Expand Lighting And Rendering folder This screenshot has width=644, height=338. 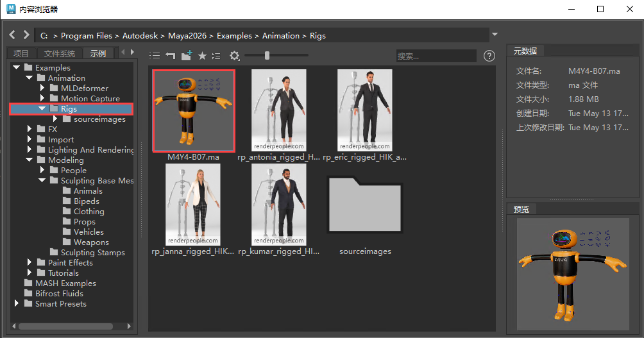point(29,149)
